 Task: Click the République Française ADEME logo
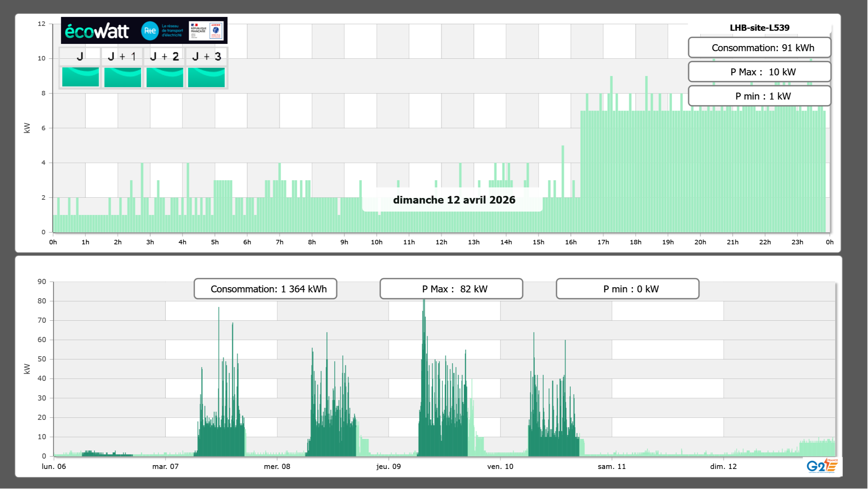point(207,31)
